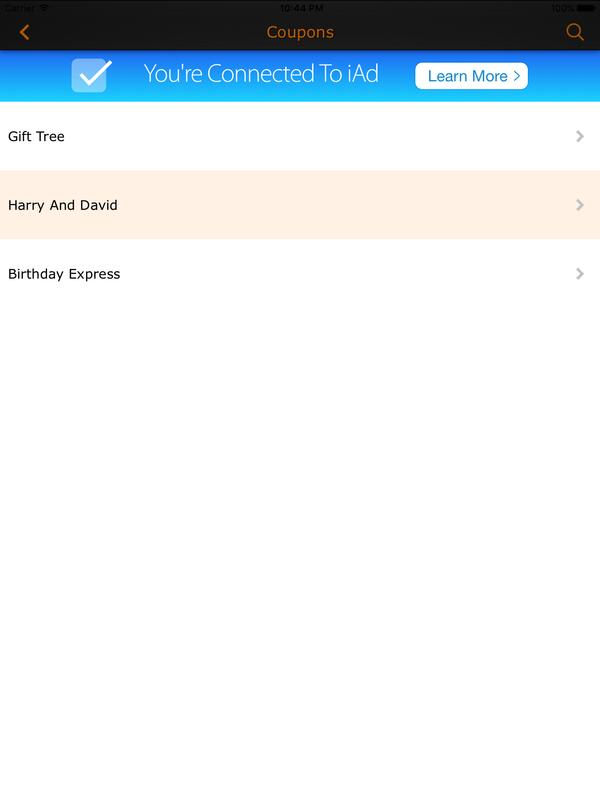Open the Birthday Express row

[300, 274]
